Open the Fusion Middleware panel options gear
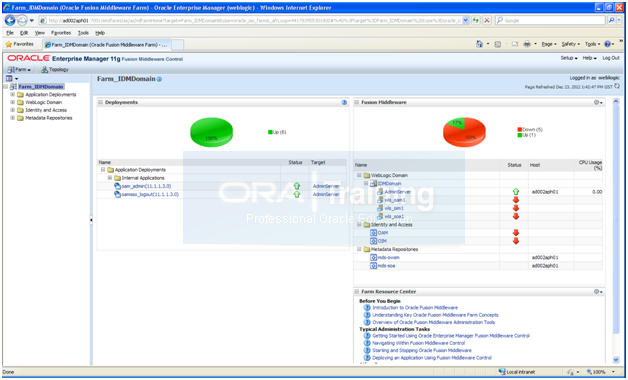 coord(598,103)
